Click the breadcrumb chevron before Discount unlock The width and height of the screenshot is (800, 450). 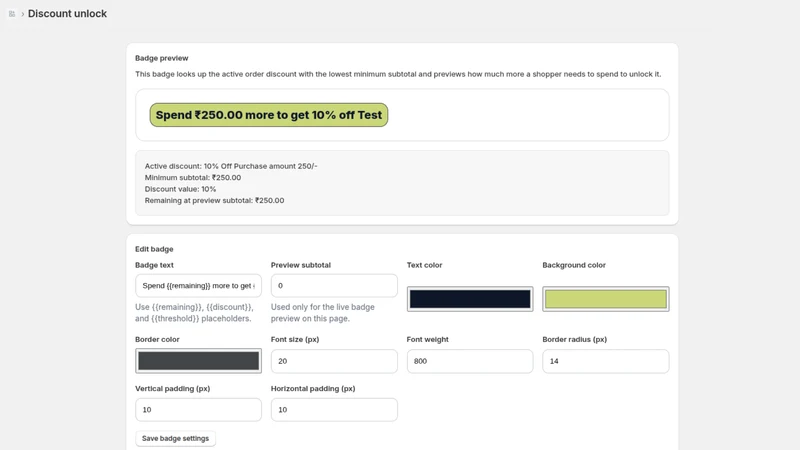22,14
